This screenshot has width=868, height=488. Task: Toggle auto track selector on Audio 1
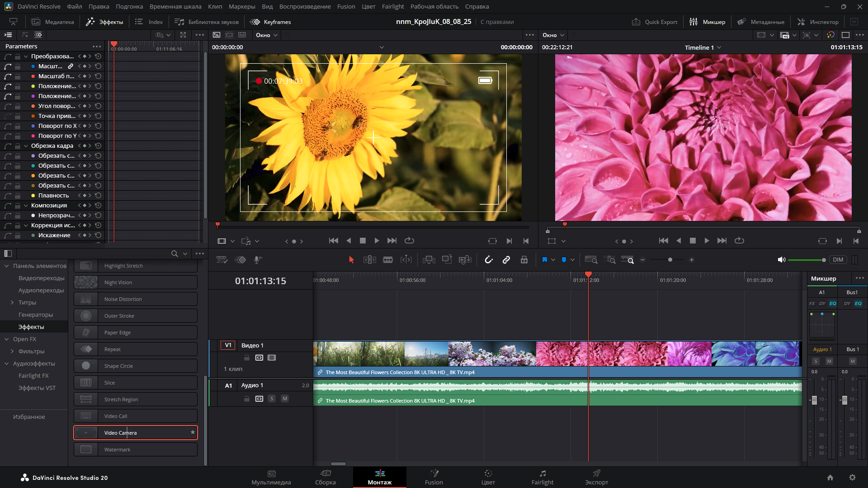259,399
